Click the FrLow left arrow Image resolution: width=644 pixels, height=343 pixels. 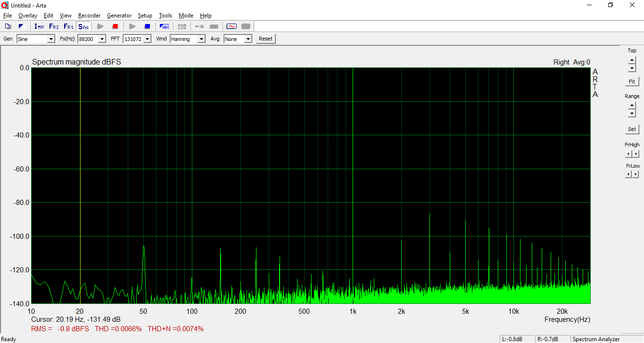pos(628,174)
